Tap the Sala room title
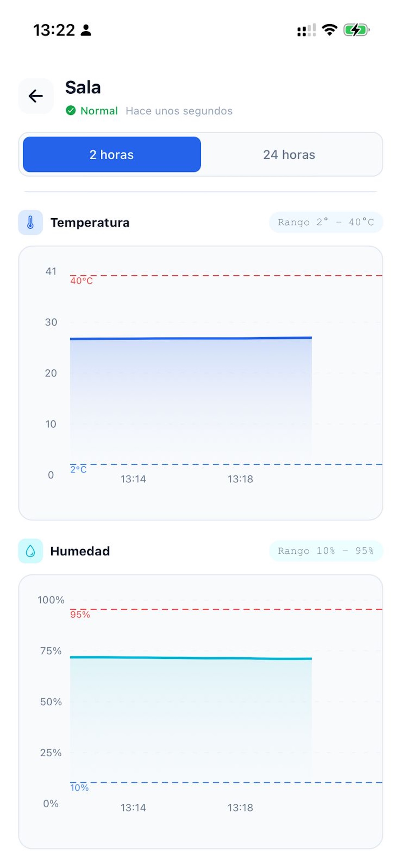 point(83,87)
